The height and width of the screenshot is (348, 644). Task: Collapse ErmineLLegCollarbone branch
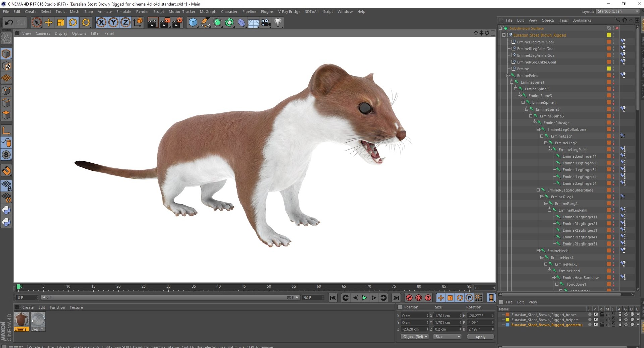pos(538,130)
